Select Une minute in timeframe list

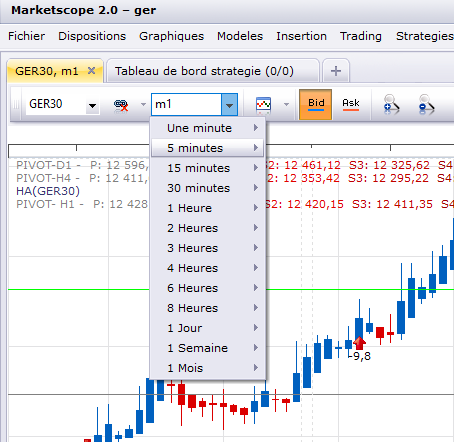click(207, 128)
